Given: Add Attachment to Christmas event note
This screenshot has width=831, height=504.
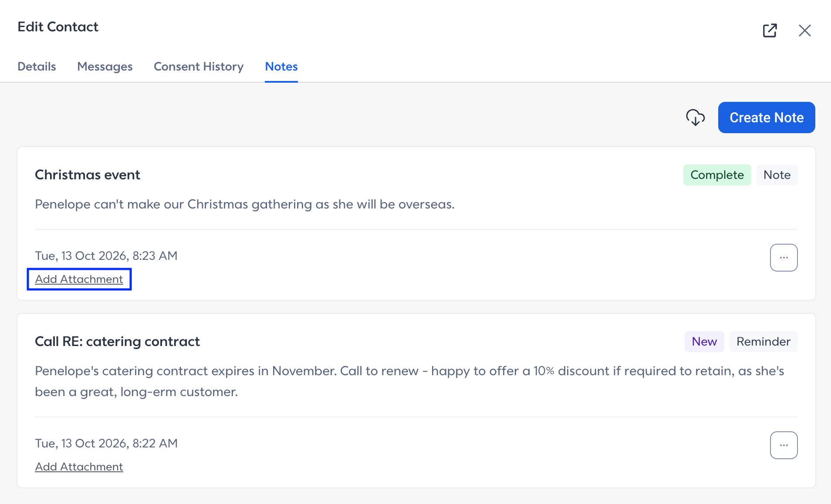Looking at the screenshot, I should click(x=79, y=279).
